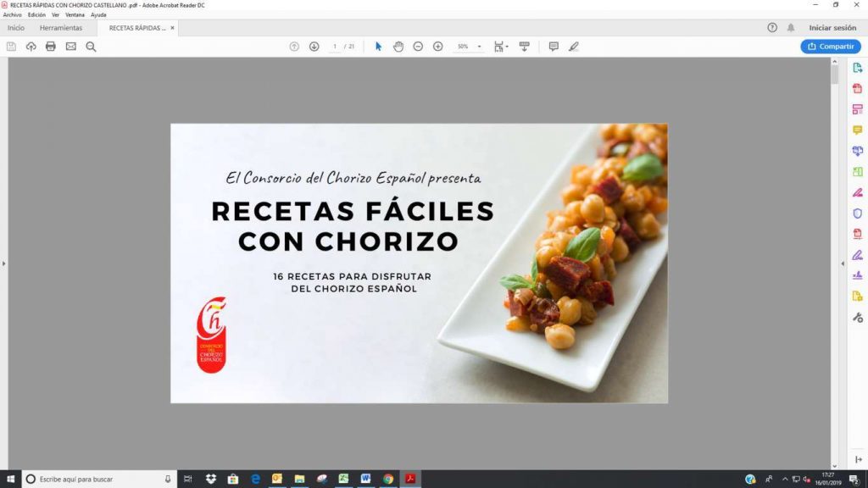
Task: Open the highlighter sign tool
Action: (574, 47)
